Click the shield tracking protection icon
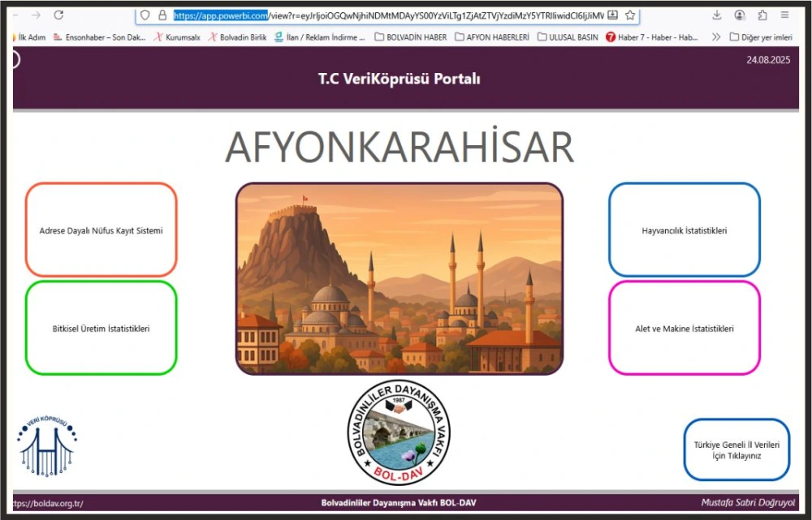This screenshot has width=812, height=520. [x=145, y=15]
